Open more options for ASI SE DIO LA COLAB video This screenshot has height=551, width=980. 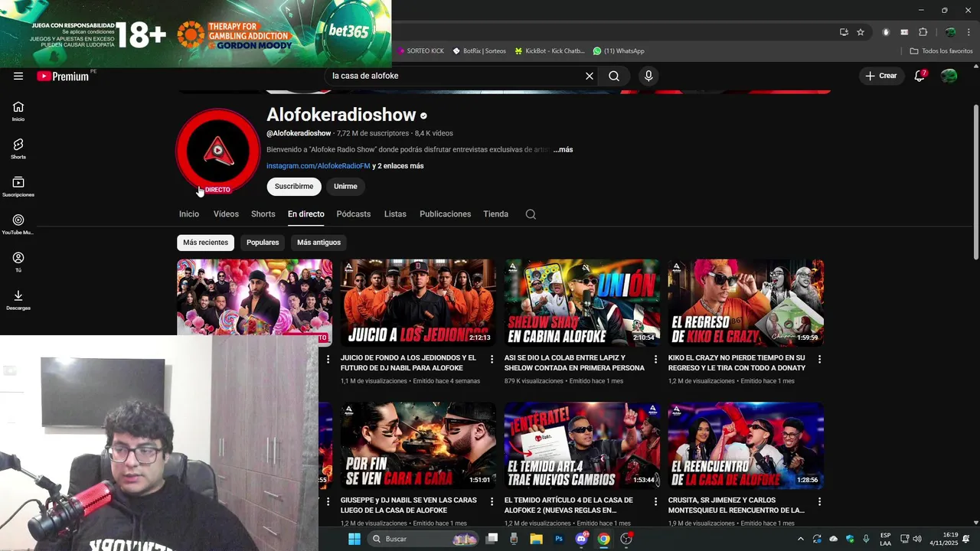click(655, 359)
